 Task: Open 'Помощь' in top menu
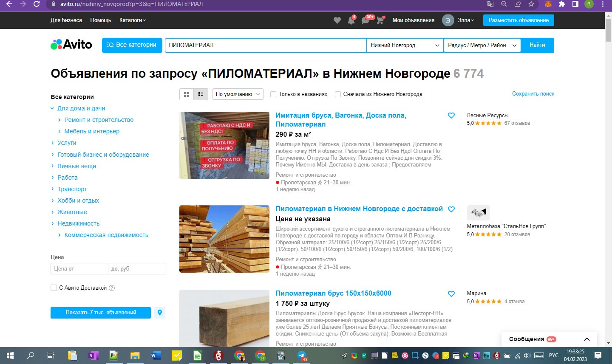(x=101, y=20)
